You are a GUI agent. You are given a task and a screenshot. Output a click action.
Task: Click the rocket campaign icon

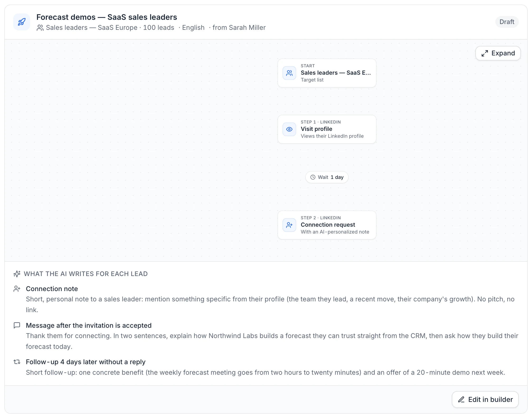[x=22, y=22]
